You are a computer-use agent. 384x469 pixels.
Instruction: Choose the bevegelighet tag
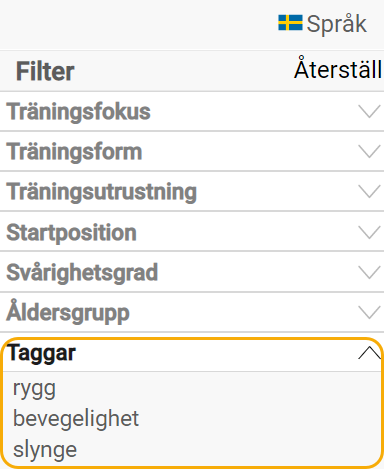coord(76,418)
